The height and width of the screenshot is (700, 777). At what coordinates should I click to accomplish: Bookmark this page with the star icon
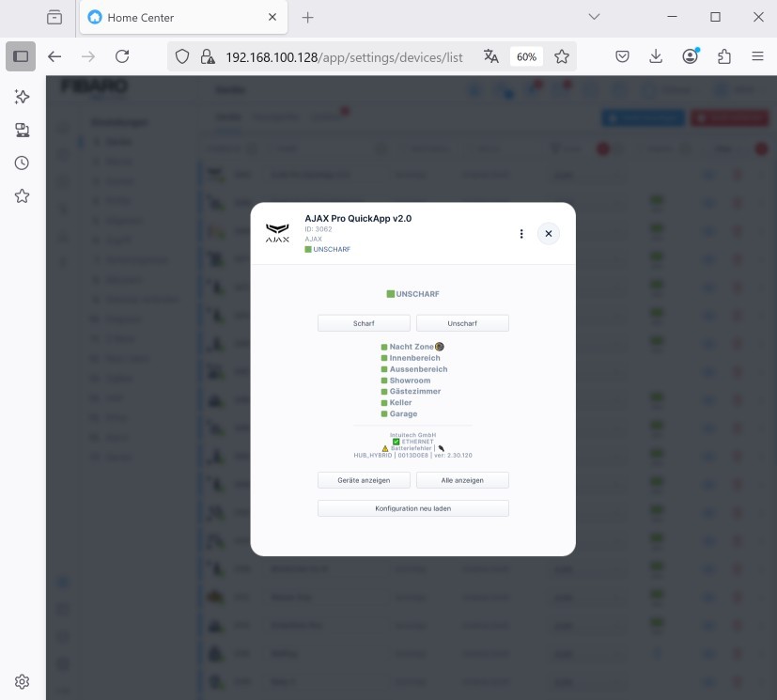tap(562, 56)
